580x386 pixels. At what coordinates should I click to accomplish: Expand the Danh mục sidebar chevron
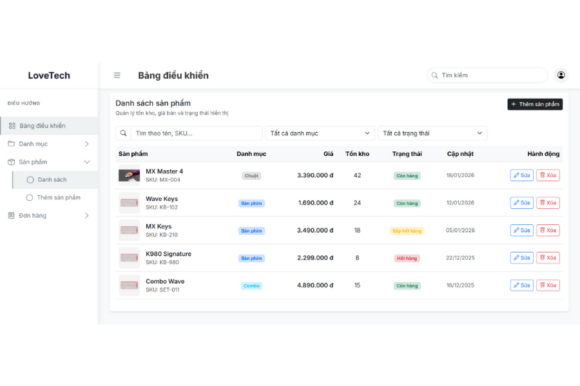[87, 144]
